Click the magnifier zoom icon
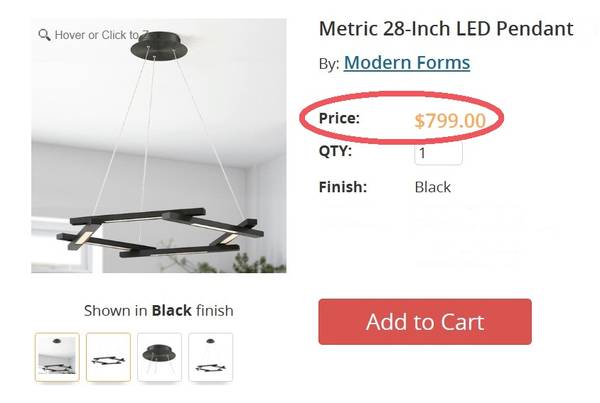Viewport: 600px width, 403px height. coord(44,35)
